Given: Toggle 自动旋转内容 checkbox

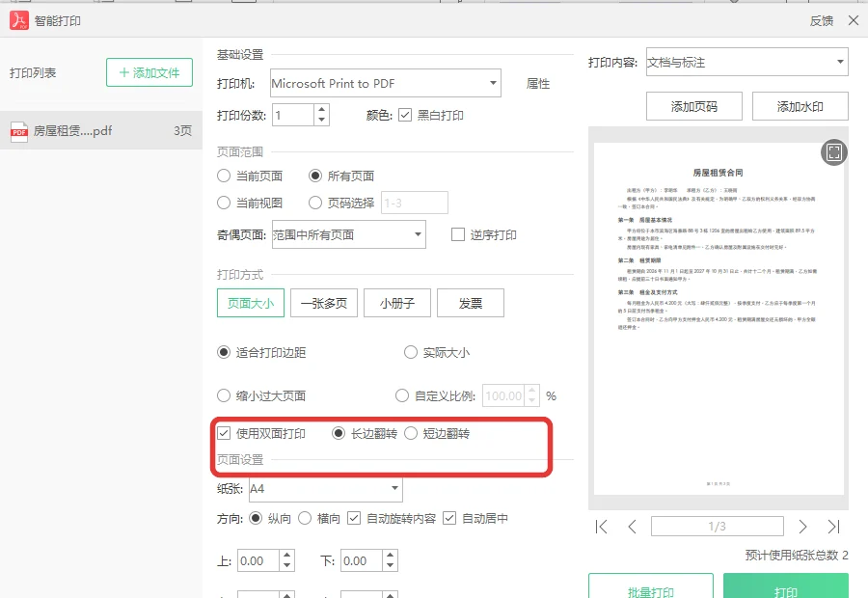Looking at the screenshot, I should [x=354, y=518].
